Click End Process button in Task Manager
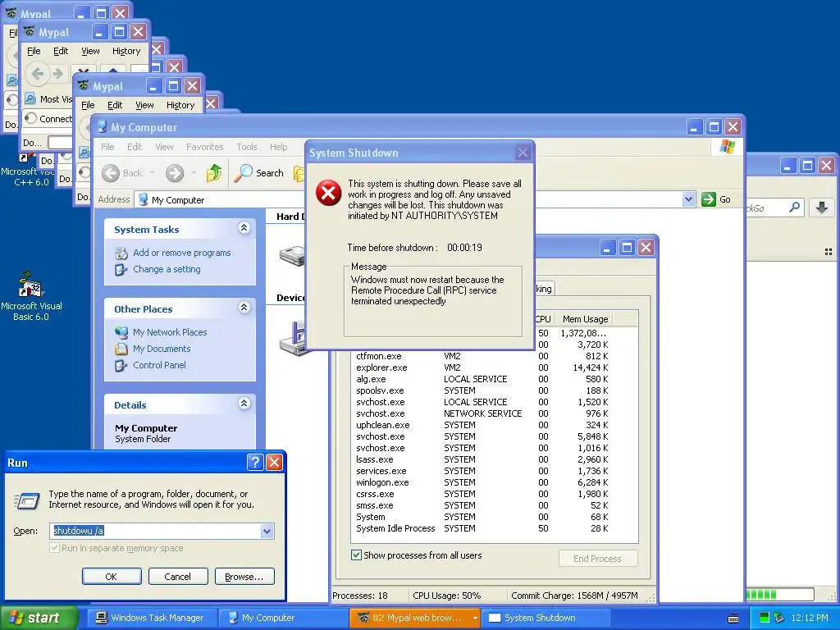Screen dimensions: 840x630 coord(598,559)
